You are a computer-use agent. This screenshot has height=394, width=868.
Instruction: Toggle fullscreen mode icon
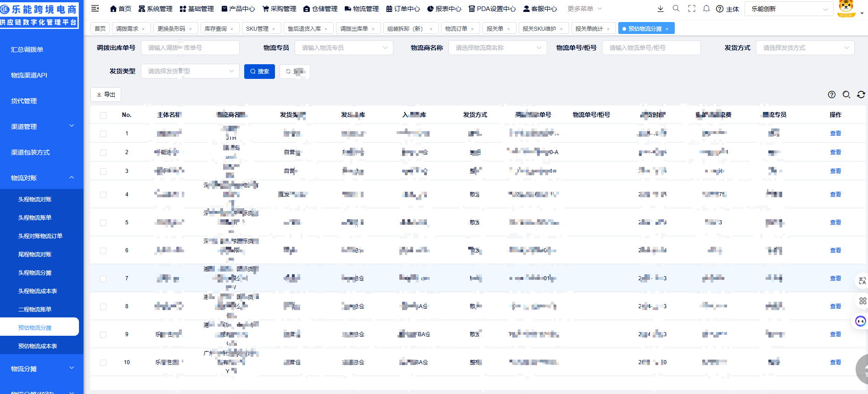tap(691, 8)
